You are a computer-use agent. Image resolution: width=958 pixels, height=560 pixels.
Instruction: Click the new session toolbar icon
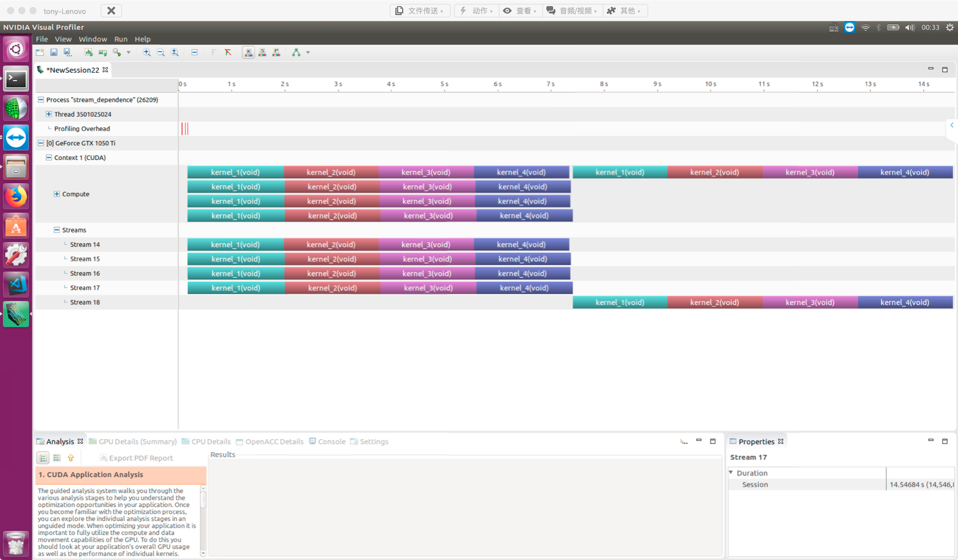click(x=40, y=53)
